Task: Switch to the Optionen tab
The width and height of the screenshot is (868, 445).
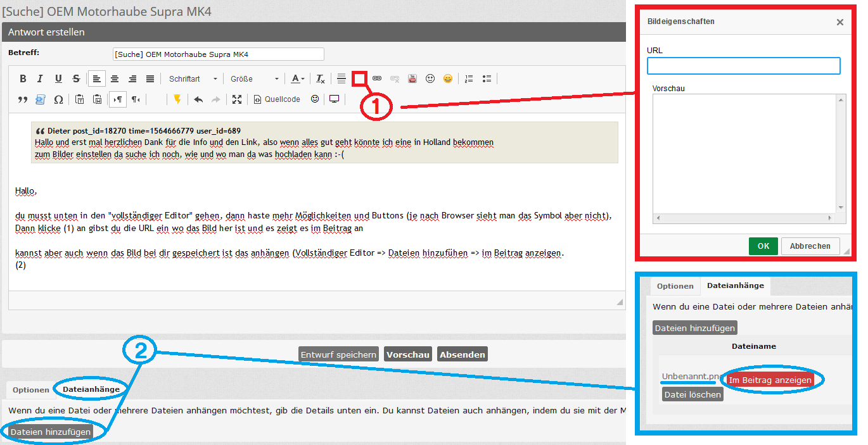Action: point(30,390)
